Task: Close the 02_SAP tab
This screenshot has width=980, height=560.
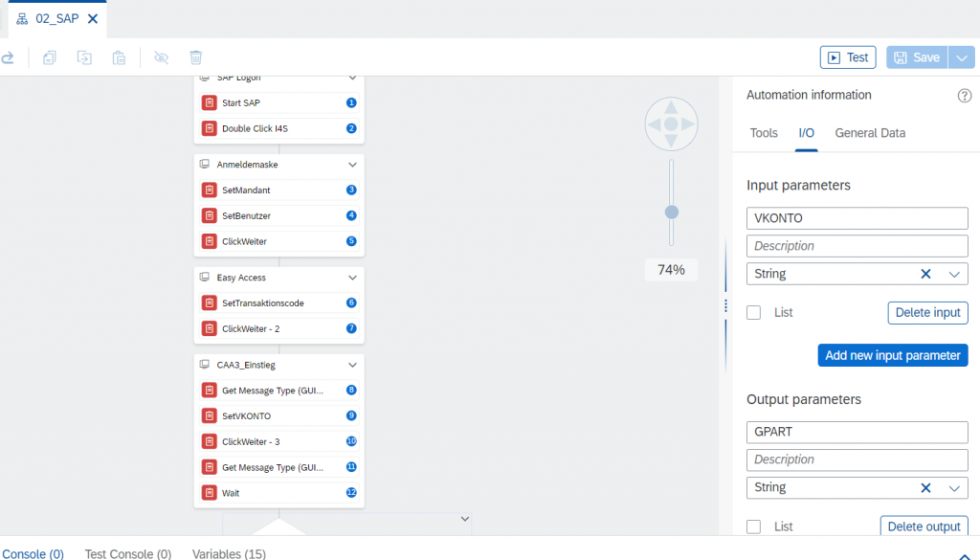Action: pos(93,19)
